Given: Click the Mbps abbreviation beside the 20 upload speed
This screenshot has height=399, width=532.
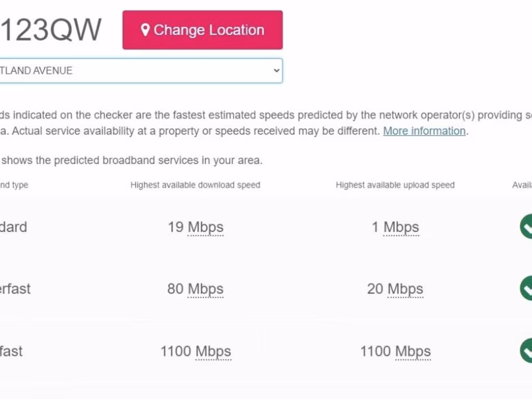Looking at the screenshot, I should point(406,289).
